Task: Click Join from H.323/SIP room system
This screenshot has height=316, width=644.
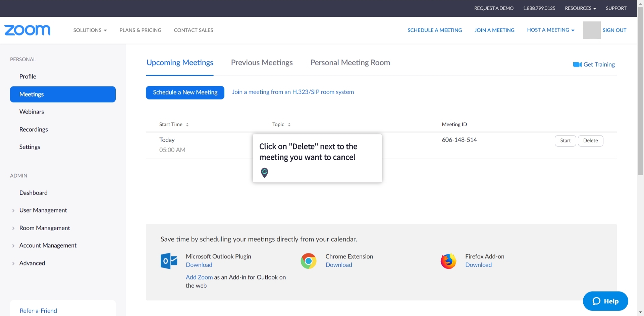Action: point(293,92)
